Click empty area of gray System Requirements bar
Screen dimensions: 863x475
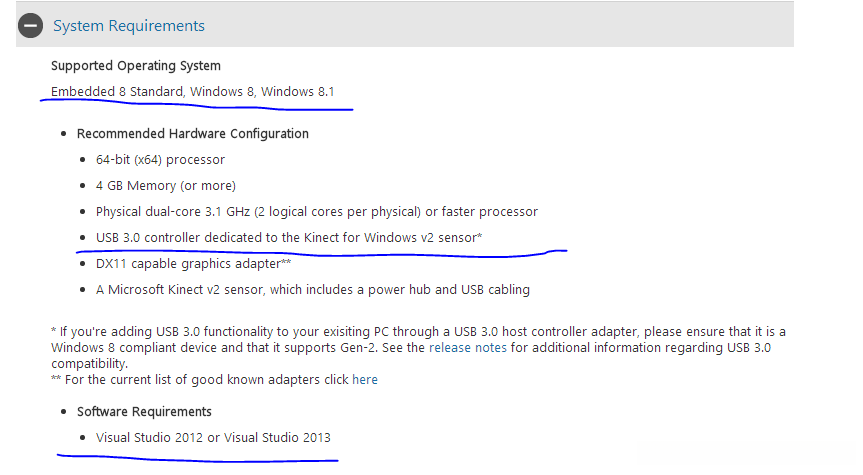[500, 26]
